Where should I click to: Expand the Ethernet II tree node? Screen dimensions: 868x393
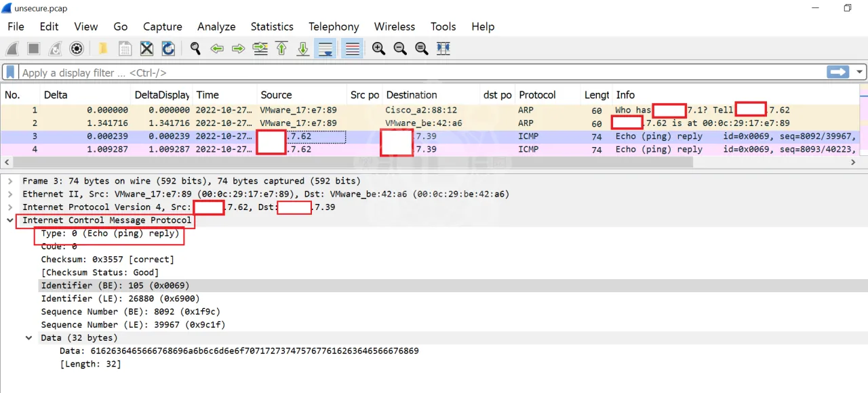(10, 194)
